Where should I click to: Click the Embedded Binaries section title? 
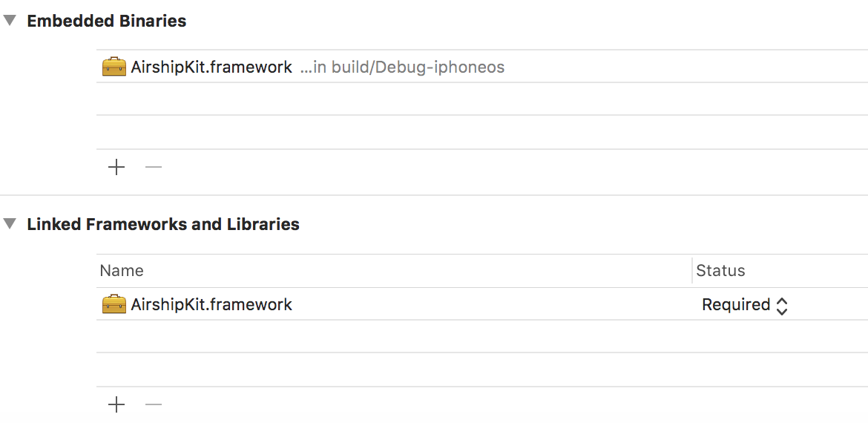(x=107, y=22)
